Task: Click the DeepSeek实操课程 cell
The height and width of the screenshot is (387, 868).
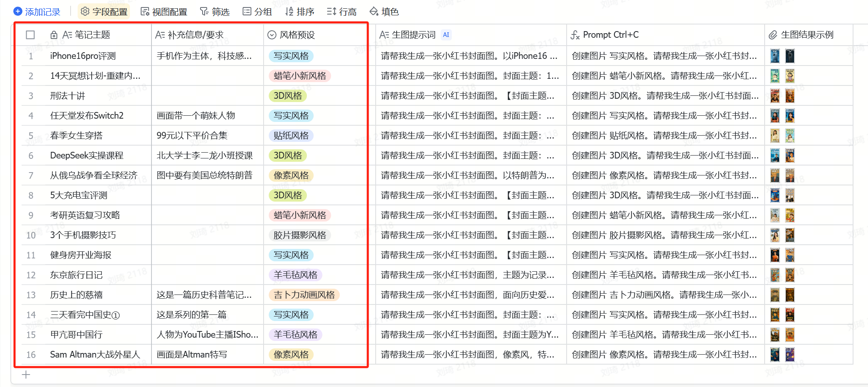Action: point(87,156)
